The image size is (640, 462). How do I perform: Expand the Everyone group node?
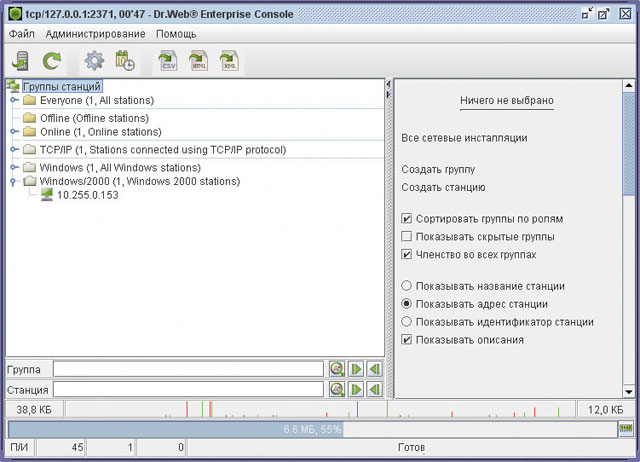pyautogui.click(x=14, y=100)
